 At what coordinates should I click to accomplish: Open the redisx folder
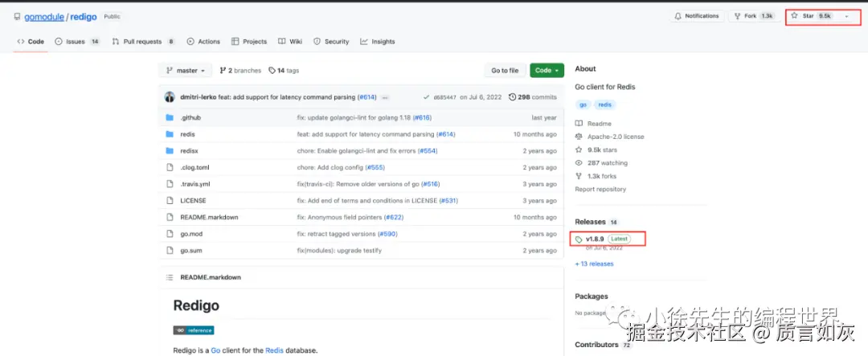click(190, 150)
